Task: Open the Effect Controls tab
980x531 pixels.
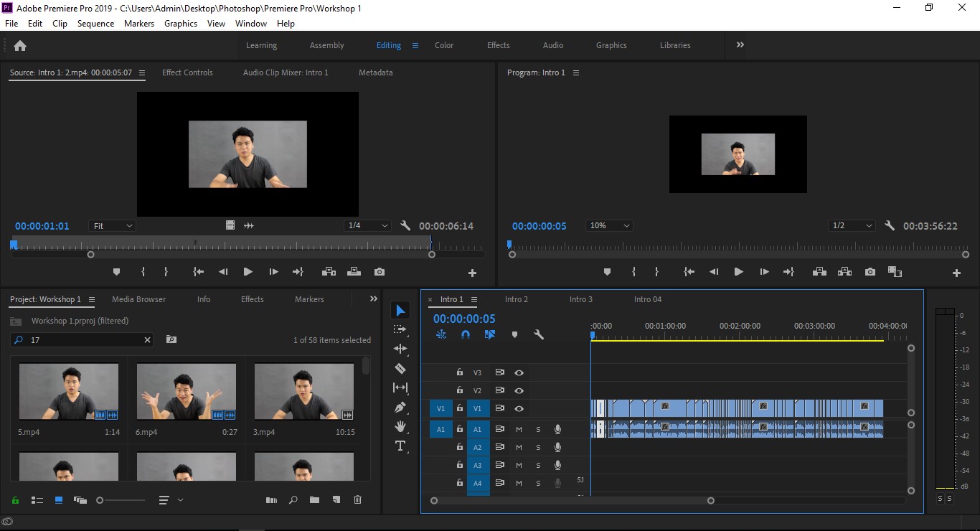Action: (187, 72)
